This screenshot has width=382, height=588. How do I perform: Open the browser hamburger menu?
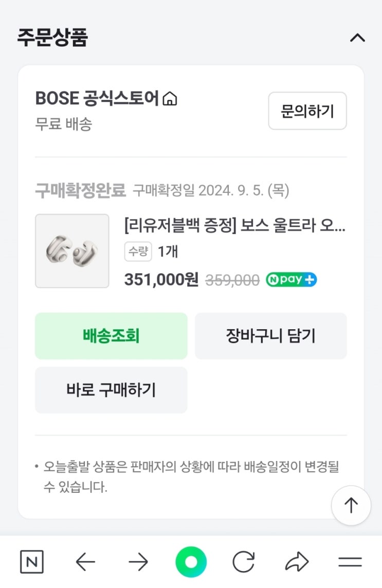(x=350, y=562)
